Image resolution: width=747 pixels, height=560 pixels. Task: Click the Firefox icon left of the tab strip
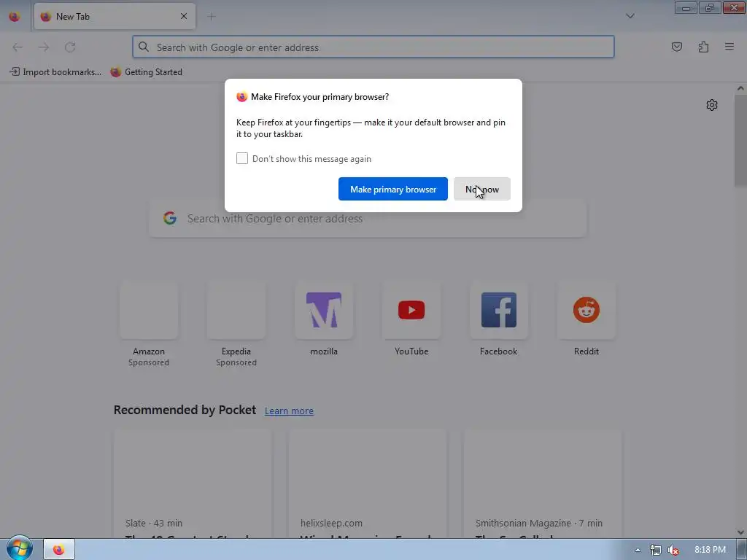pyautogui.click(x=15, y=16)
